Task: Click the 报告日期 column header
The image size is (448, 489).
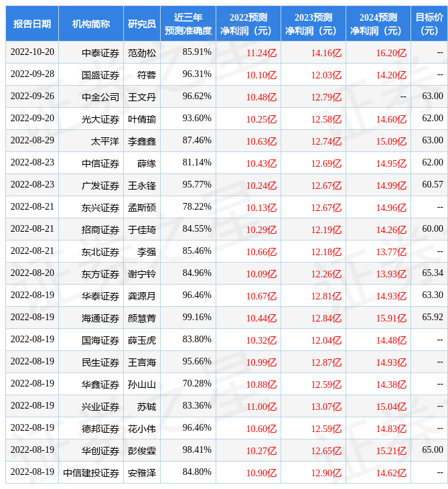Action: coord(32,23)
